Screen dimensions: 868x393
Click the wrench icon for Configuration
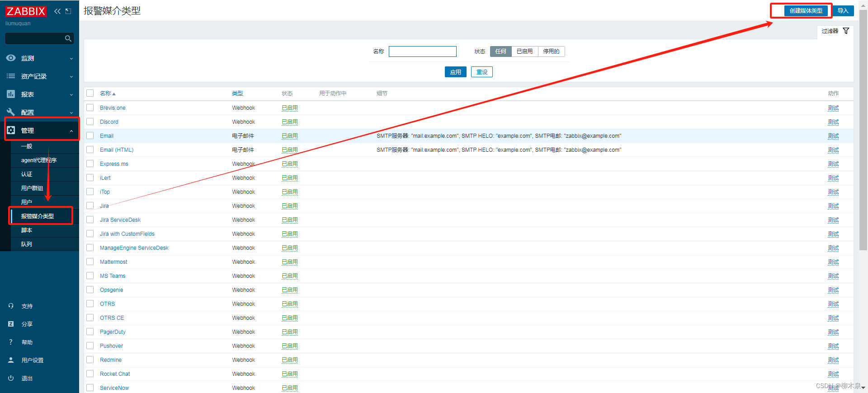click(11, 112)
